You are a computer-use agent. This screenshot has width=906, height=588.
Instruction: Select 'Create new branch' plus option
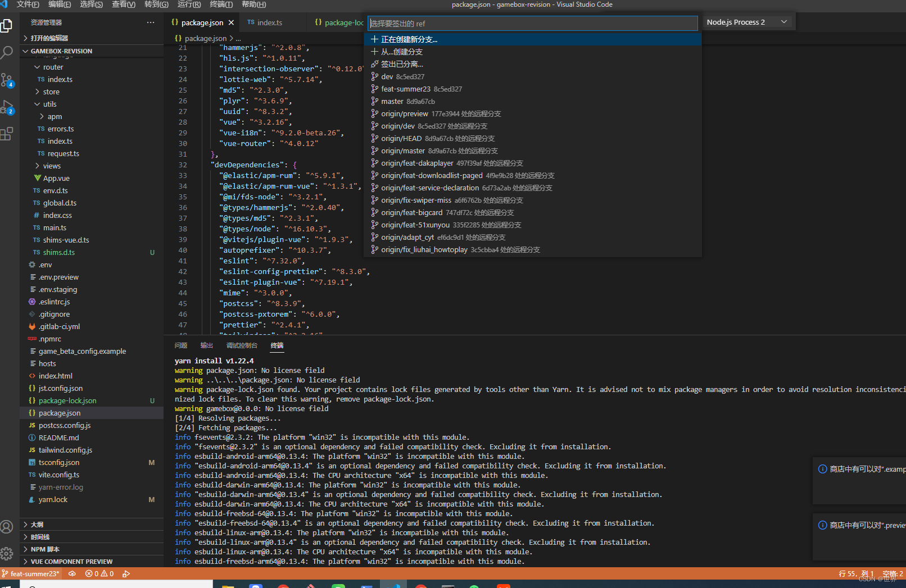(533, 39)
